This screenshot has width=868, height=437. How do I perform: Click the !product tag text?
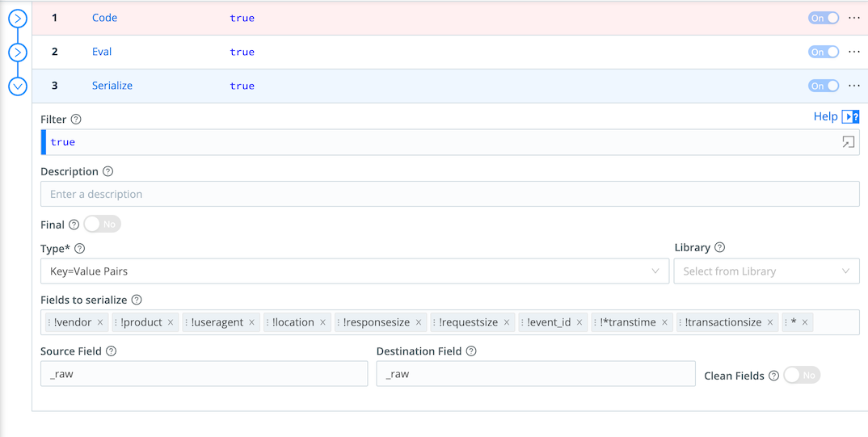tap(141, 322)
